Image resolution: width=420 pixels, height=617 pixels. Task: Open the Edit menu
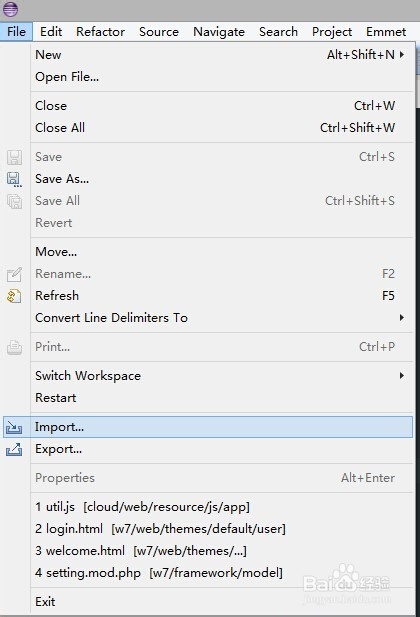[51, 31]
